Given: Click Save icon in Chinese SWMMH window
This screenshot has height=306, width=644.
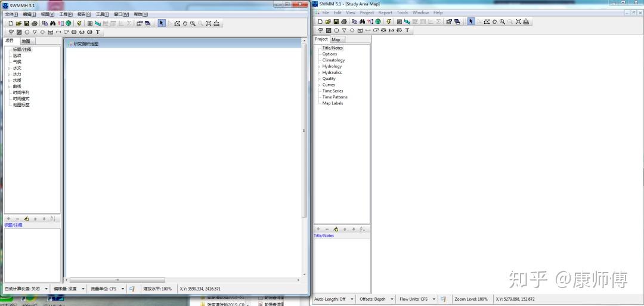Looking at the screenshot, I should [x=26, y=23].
